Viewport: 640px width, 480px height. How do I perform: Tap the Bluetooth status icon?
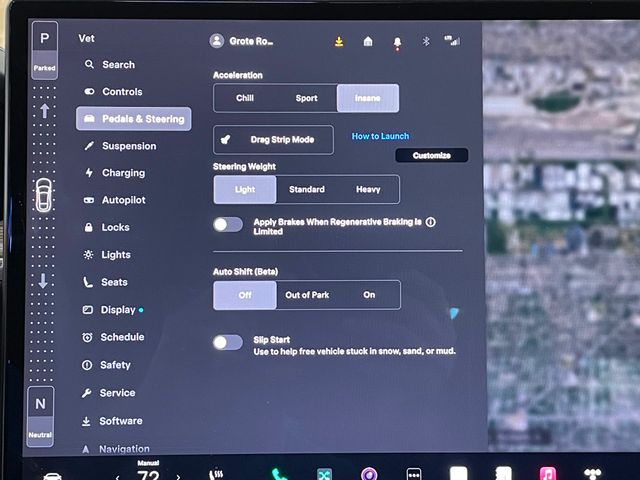coord(425,41)
